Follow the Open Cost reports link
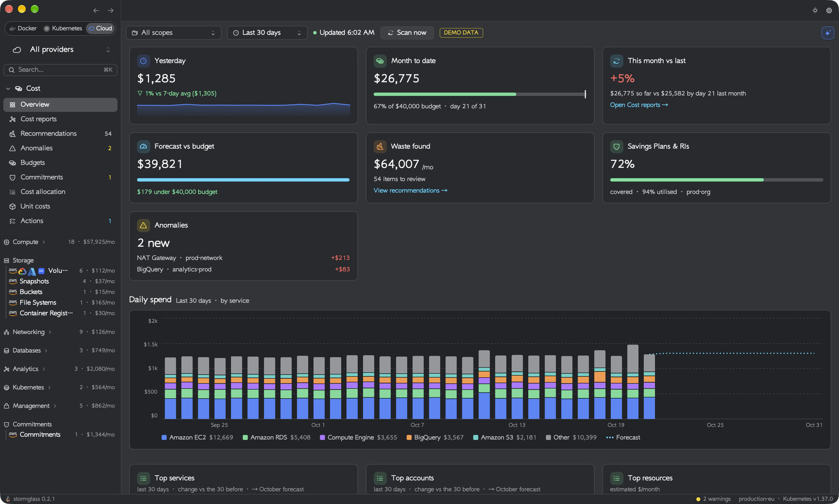This screenshot has height=504, width=839. point(639,105)
